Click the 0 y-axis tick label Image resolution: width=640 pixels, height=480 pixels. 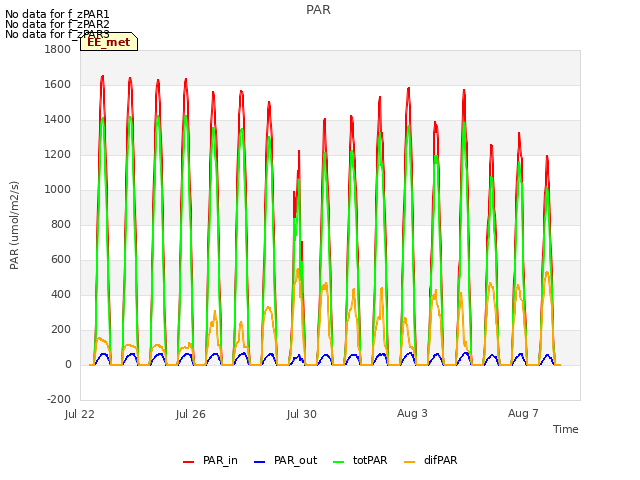pyautogui.click(x=68, y=364)
